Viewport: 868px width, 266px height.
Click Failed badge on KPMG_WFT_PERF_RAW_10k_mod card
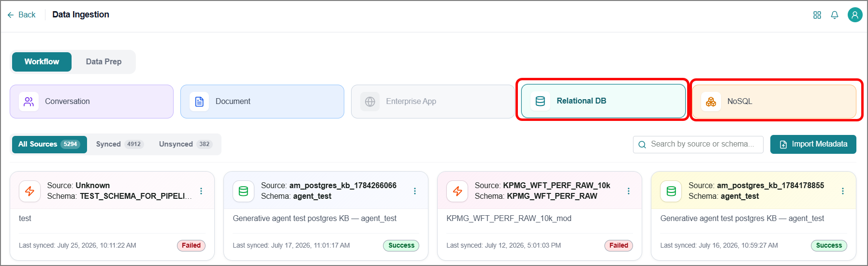click(619, 246)
